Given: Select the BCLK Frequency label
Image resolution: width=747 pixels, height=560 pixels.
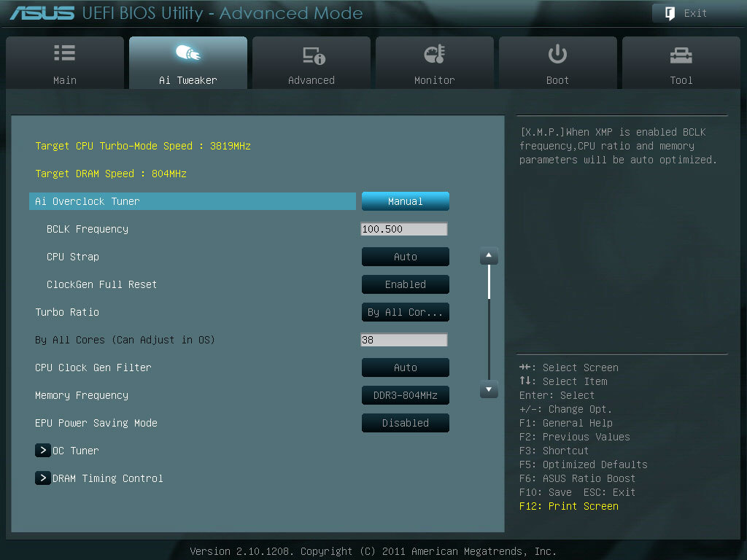Looking at the screenshot, I should (x=88, y=229).
